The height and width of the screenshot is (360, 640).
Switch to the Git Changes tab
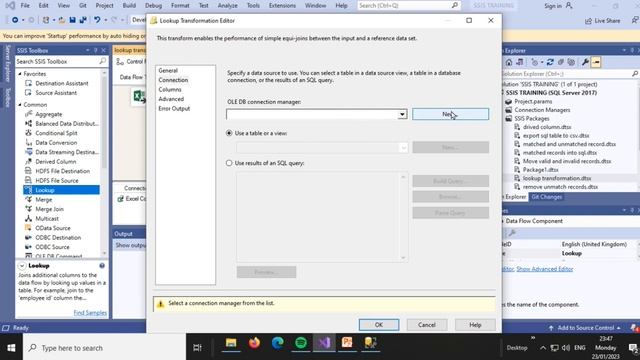pyautogui.click(x=546, y=197)
